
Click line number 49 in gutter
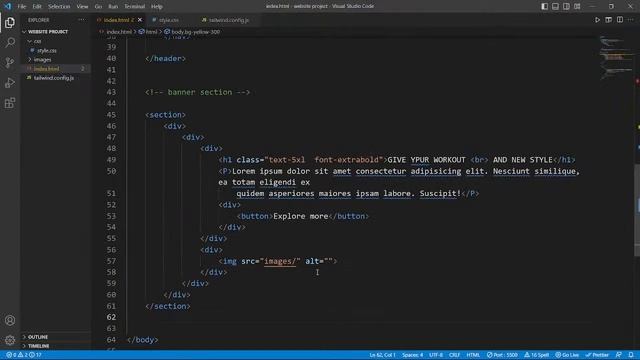click(111, 160)
